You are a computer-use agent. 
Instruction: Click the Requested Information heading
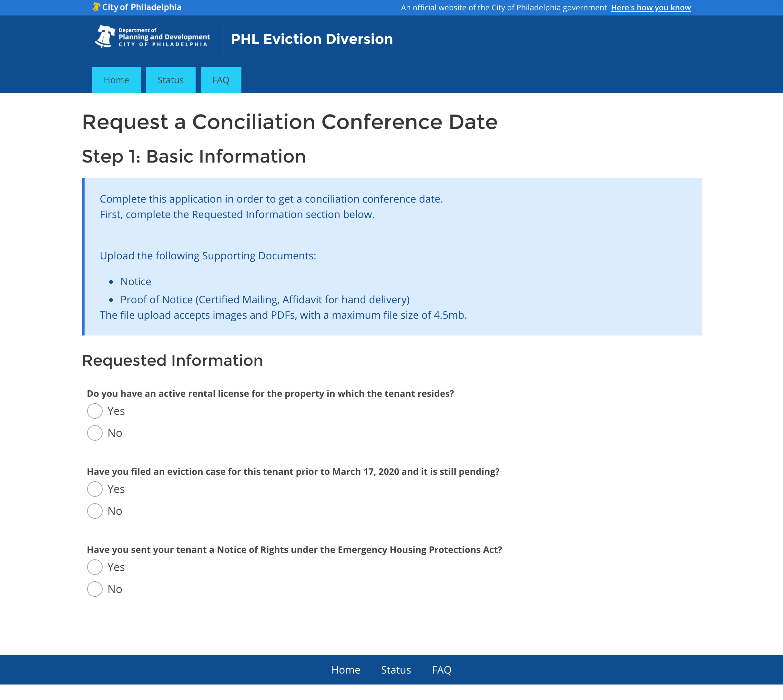pyautogui.click(x=172, y=360)
